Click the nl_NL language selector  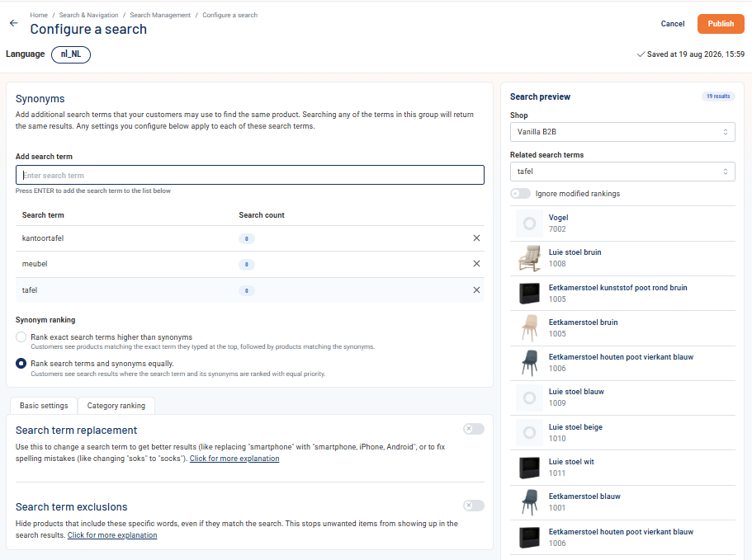coord(71,54)
